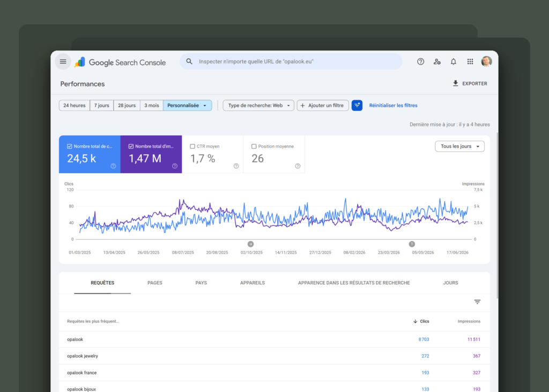Click help icon on Position moyenne card
This screenshot has height=392, width=549.
[x=298, y=166]
